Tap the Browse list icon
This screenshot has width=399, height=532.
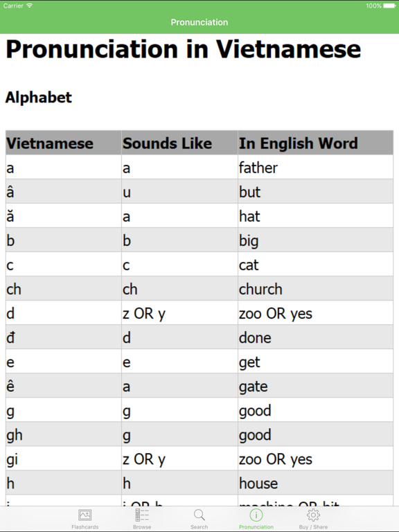coord(142,515)
